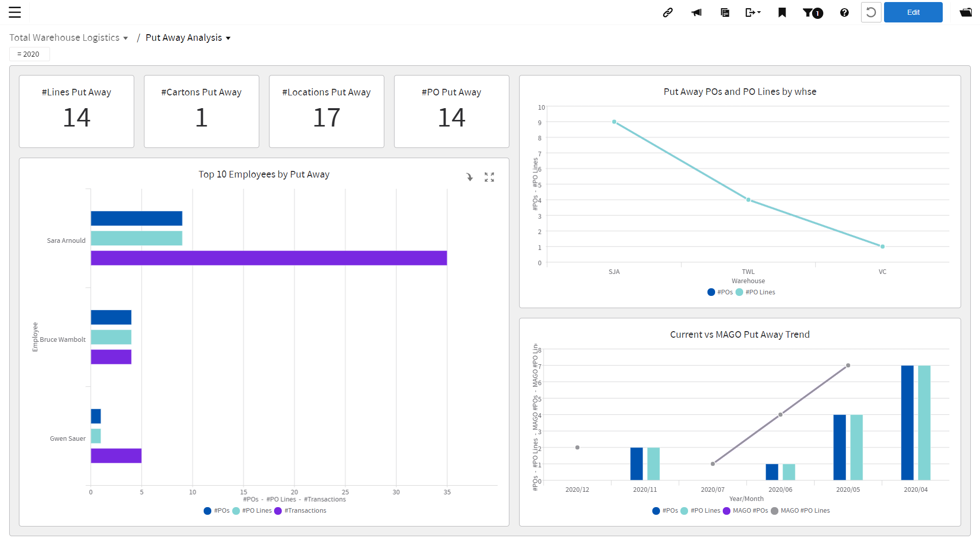Open the share link icon
Image resolution: width=980 pixels, height=551 pixels.
click(x=668, y=12)
